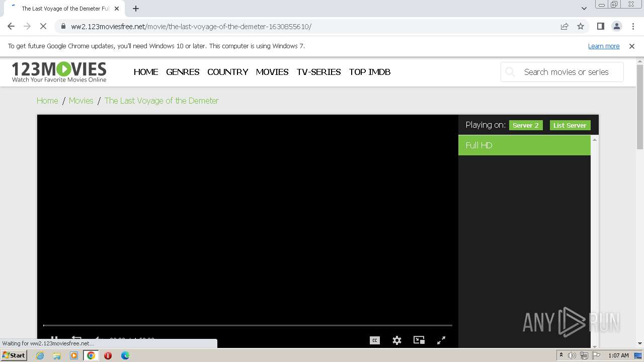Go to the TV-SERIES section
The width and height of the screenshot is (644, 362).
click(318, 72)
